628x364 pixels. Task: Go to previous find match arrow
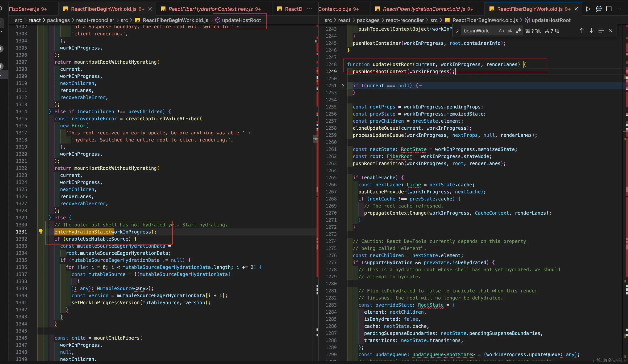(581, 31)
